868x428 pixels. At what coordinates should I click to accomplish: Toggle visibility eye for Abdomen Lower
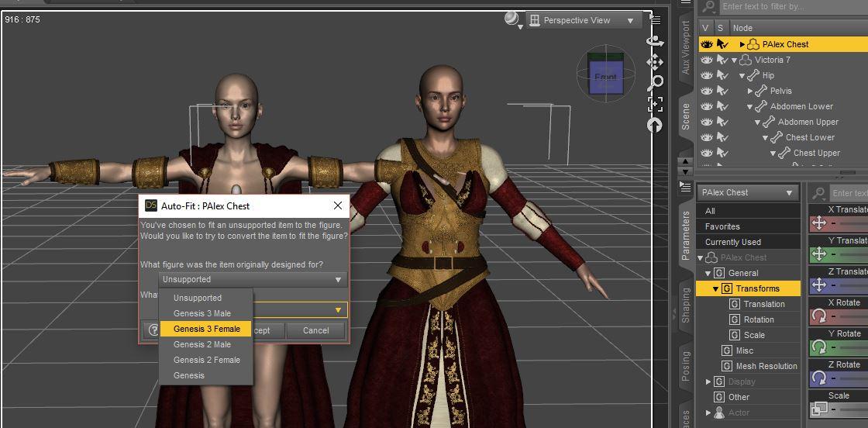[x=706, y=106]
